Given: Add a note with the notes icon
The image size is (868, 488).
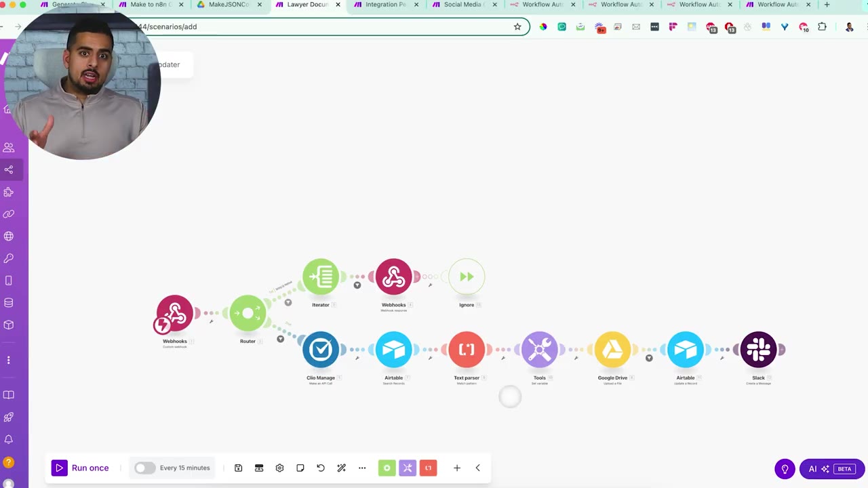Looking at the screenshot, I should coord(300,468).
